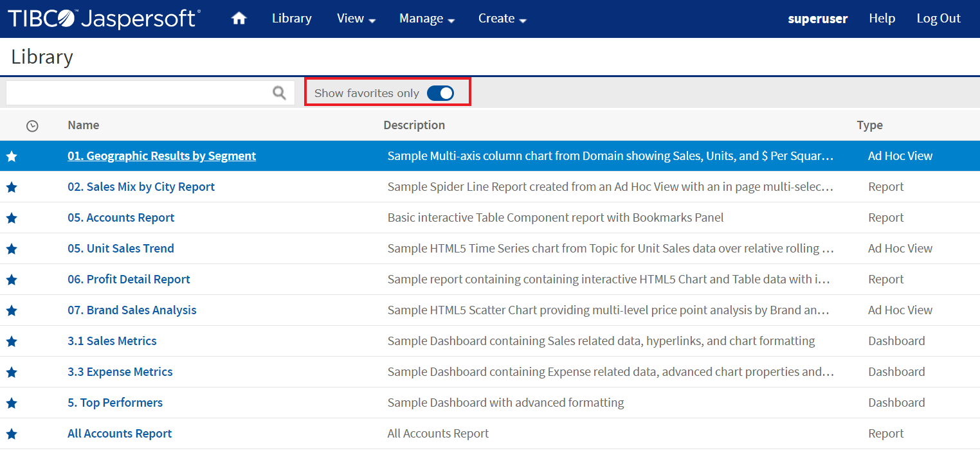Open 3.3 Expense Metrics dashboard
This screenshot has width=980, height=471.
tap(120, 372)
